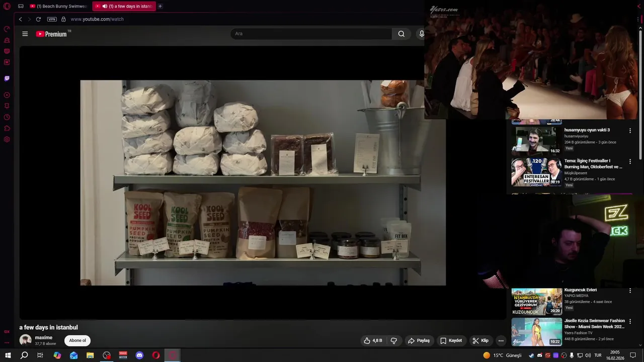
Task: Click the padlock site info icon
Action: click(63, 19)
